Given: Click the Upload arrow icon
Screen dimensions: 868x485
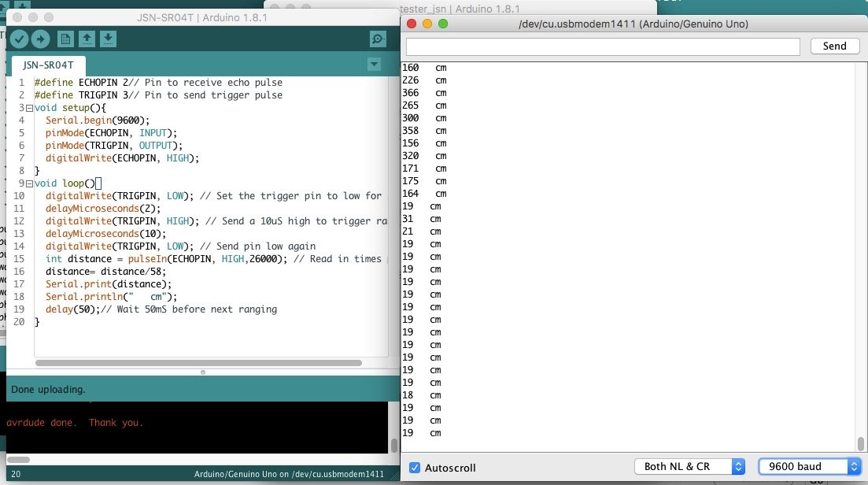Looking at the screenshot, I should tap(40, 39).
